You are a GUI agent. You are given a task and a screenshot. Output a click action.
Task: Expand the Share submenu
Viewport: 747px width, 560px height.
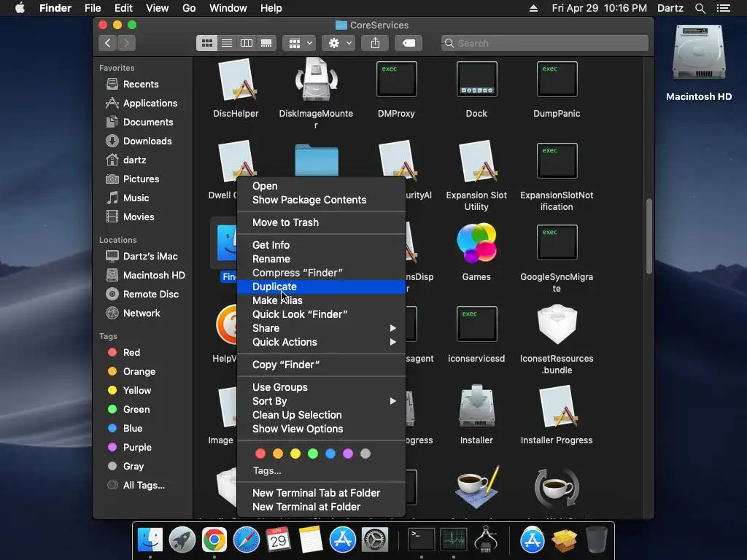(322, 328)
